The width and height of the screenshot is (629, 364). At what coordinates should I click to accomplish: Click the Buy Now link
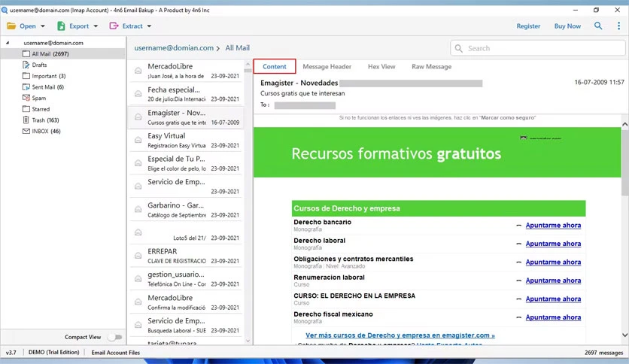(x=567, y=26)
